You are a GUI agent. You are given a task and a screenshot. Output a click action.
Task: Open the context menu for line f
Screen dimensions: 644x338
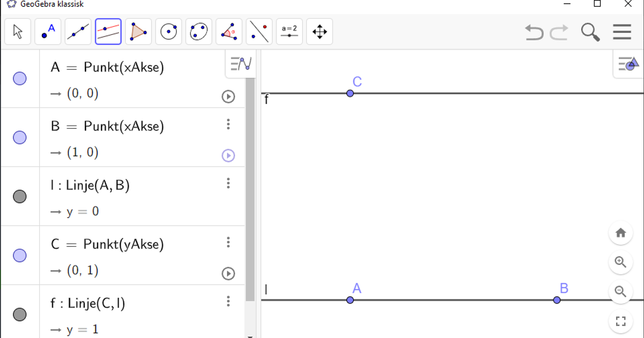[x=228, y=302]
